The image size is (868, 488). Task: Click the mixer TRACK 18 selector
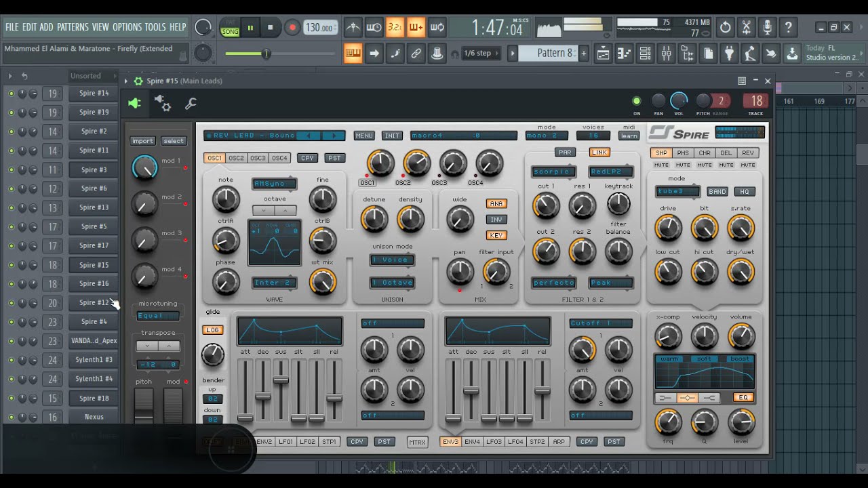click(x=756, y=101)
